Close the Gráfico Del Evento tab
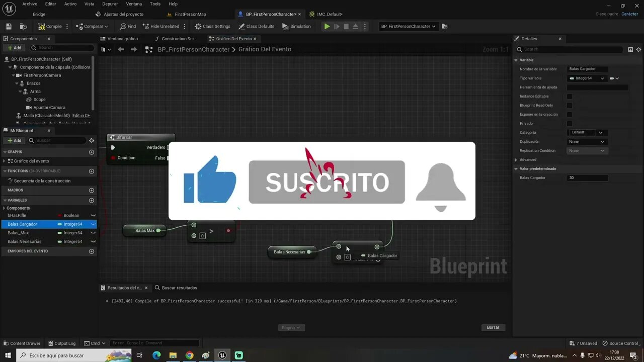 coord(255,39)
